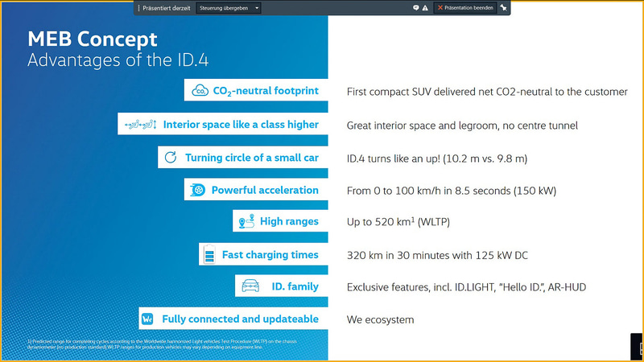Click the Präsentiert derzeit label
The image size is (644, 362).
167,8
